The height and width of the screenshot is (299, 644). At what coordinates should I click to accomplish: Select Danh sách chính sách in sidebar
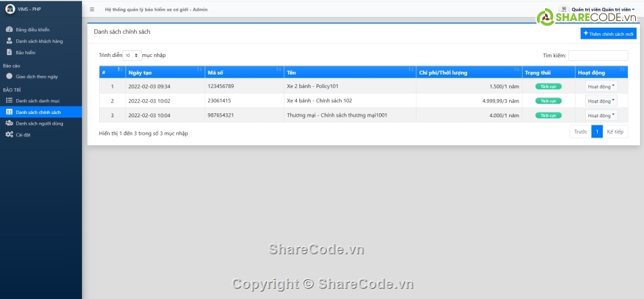38,112
